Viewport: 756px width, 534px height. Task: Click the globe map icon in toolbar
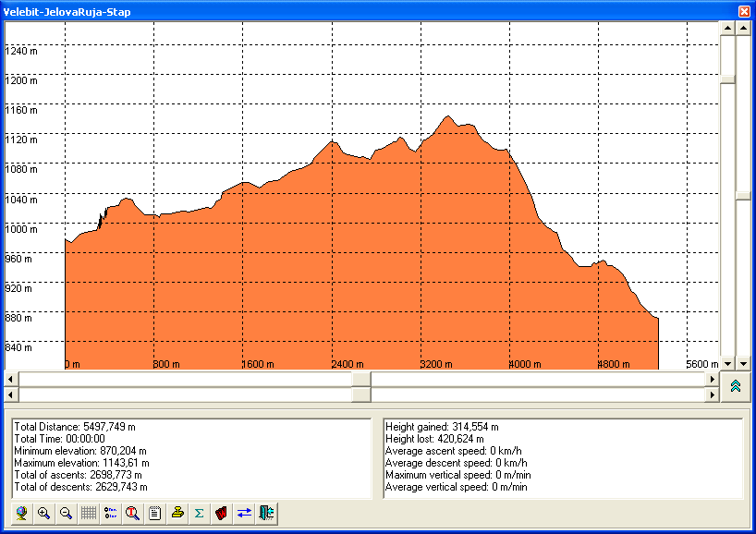coord(21,513)
